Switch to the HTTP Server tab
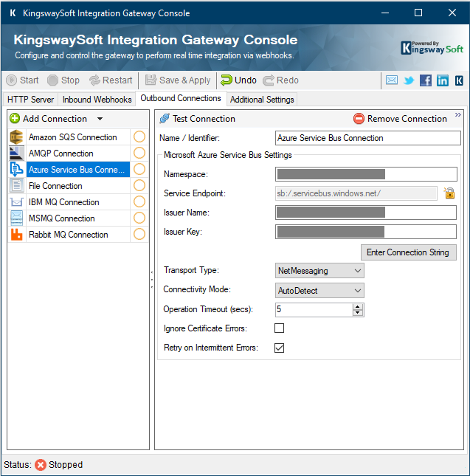Screen dimensions: 470x476 tap(30, 100)
